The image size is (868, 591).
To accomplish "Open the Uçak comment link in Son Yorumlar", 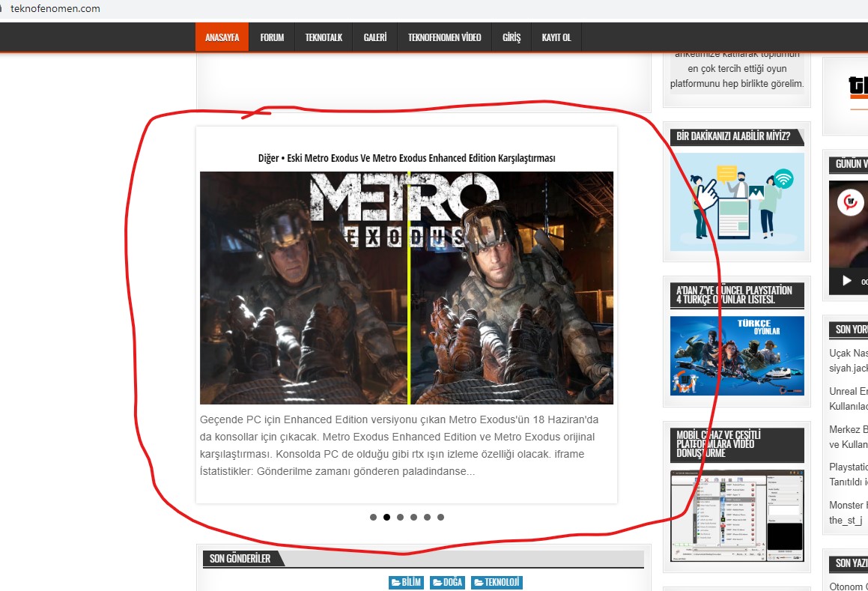I will [x=848, y=360].
